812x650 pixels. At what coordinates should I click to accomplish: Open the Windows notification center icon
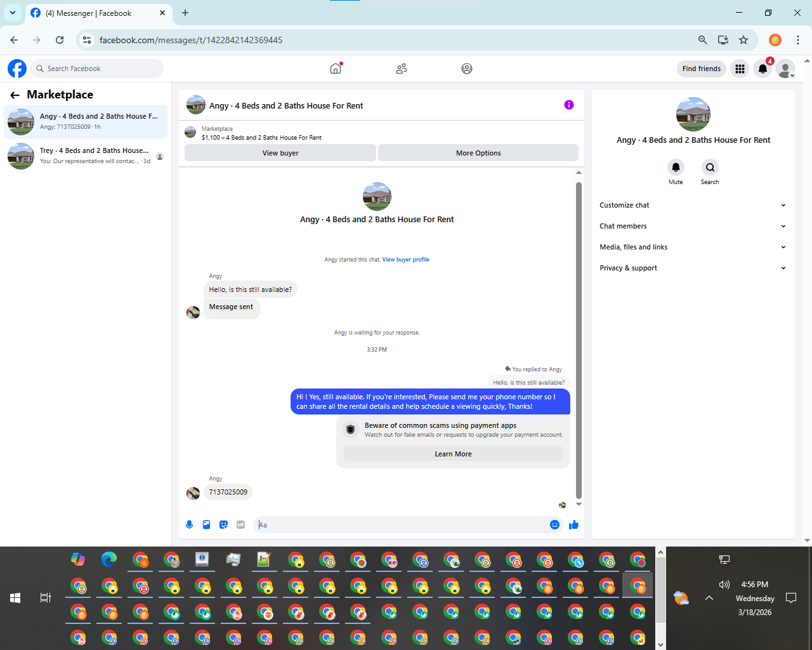click(791, 598)
